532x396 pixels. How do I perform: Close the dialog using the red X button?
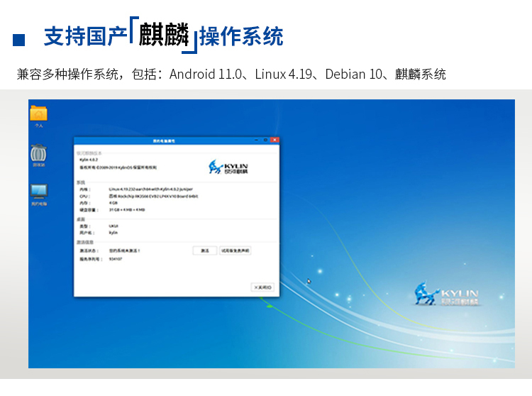point(275,141)
